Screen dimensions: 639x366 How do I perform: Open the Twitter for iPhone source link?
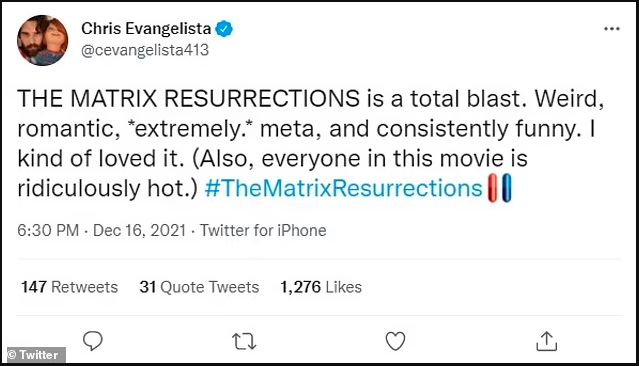click(x=263, y=231)
